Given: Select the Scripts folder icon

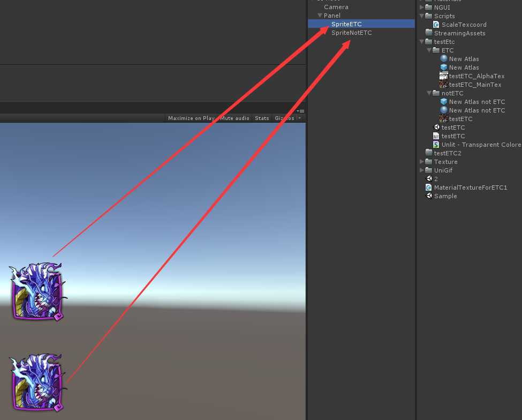Looking at the screenshot, I should pyautogui.click(x=429, y=16).
